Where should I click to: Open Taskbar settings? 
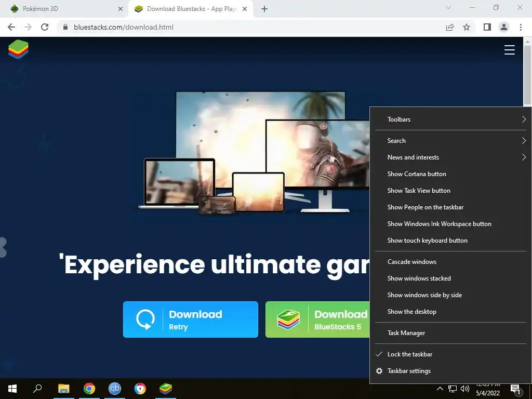pyautogui.click(x=450, y=371)
